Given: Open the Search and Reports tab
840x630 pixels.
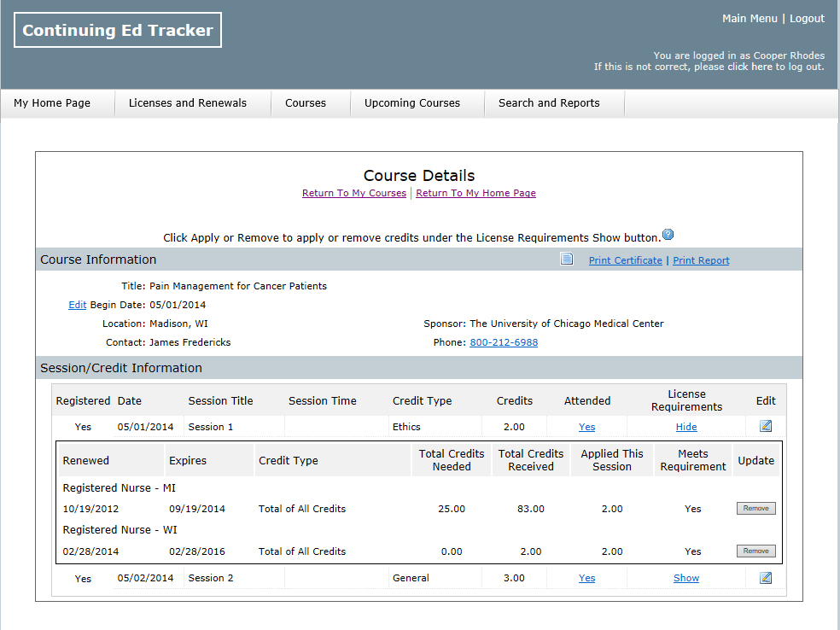Looking at the screenshot, I should tap(549, 103).
